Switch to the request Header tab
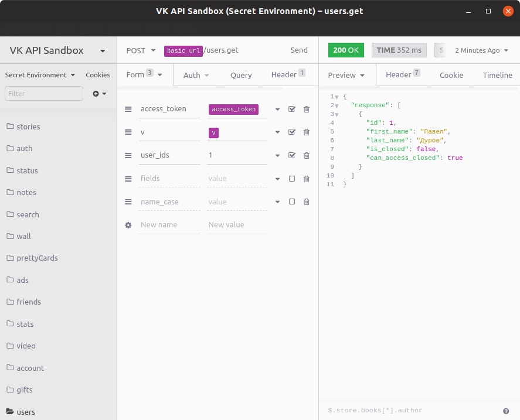Screen dimensions: 520x420 [288, 74]
